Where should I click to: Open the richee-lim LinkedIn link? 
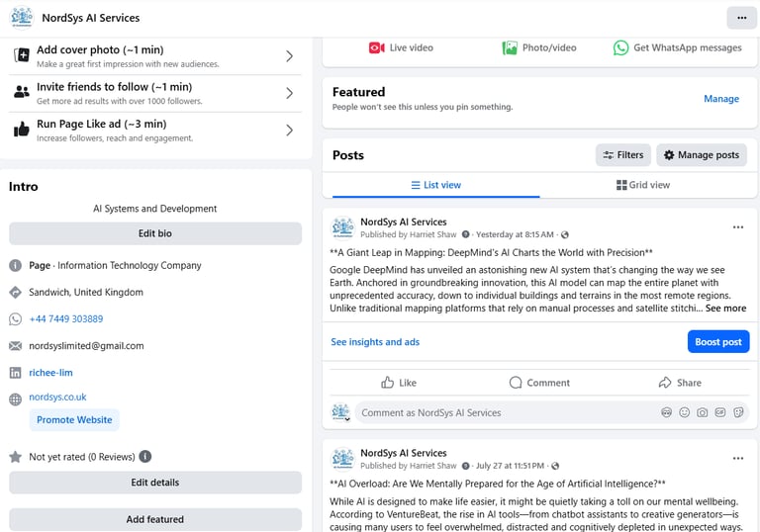tap(50, 373)
